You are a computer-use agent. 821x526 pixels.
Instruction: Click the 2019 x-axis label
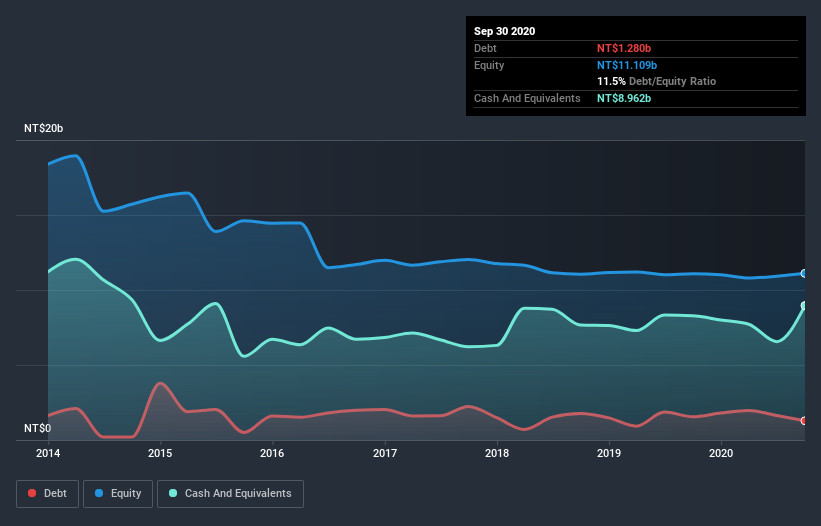point(609,453)
